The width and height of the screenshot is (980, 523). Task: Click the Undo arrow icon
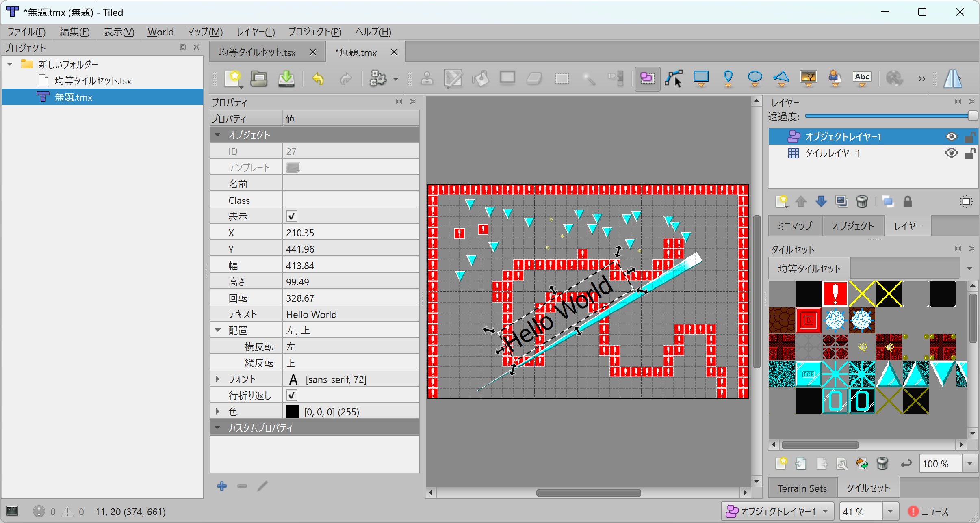coord(318,78)
